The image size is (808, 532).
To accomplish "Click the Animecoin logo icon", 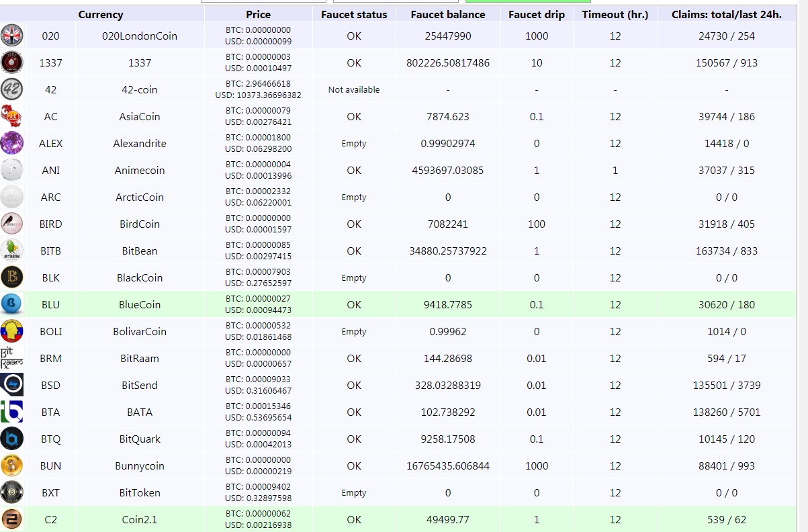I will 12,170.
